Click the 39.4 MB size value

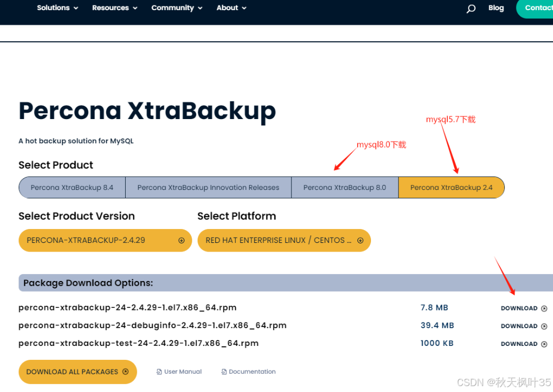[x=437, y=326]
